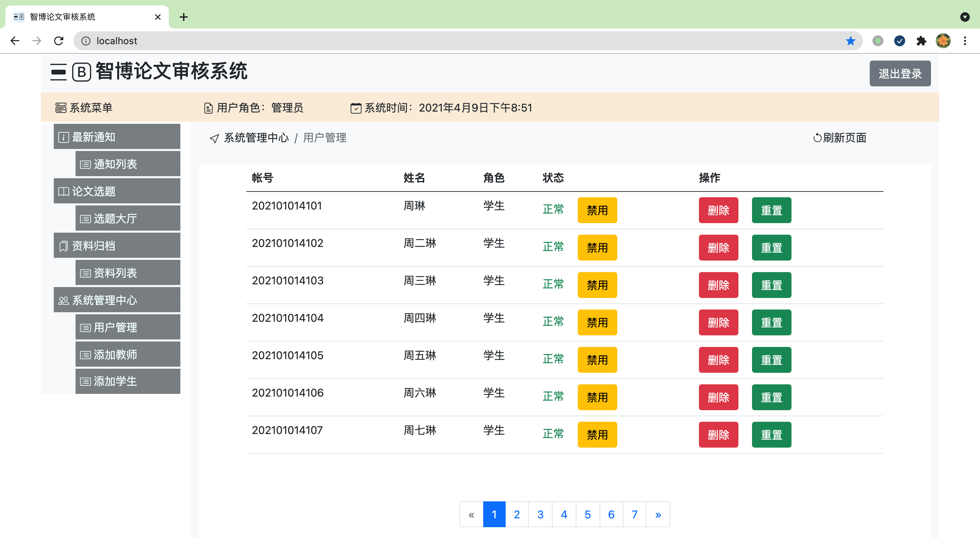Delete user 周二琳 with 删除 button
The image size is (980, 551).
[718, 248]
